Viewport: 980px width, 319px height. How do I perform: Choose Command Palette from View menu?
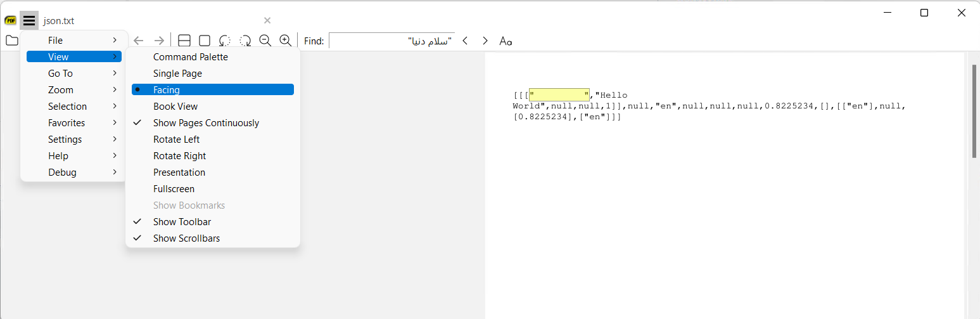click(x=213, y=56)
